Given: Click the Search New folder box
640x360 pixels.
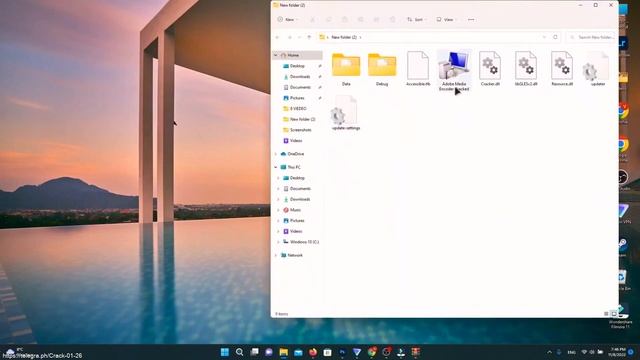Looking at the screenshot, I should pos(591,37).
